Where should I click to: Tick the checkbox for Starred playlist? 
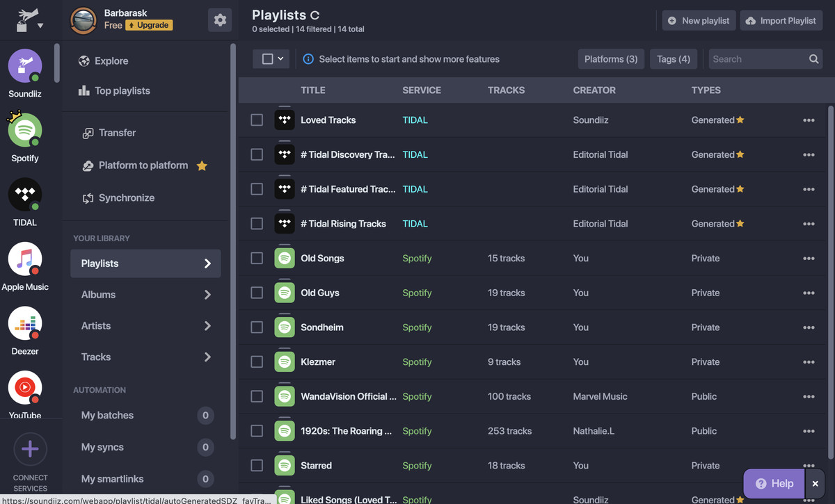tap(257, 465)
